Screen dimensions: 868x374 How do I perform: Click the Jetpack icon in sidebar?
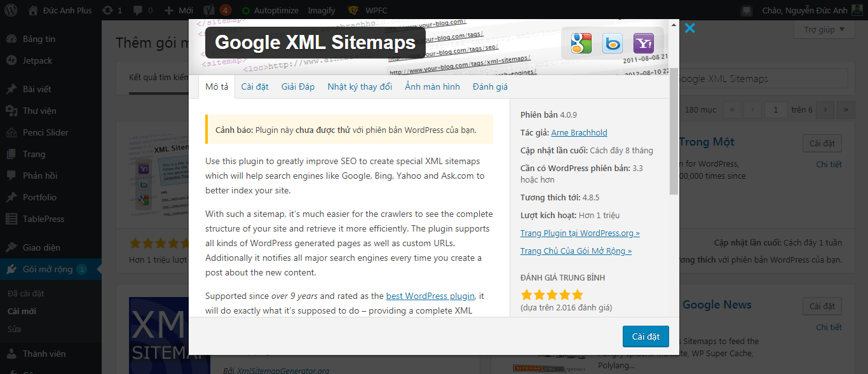click(x=11, y=60)
